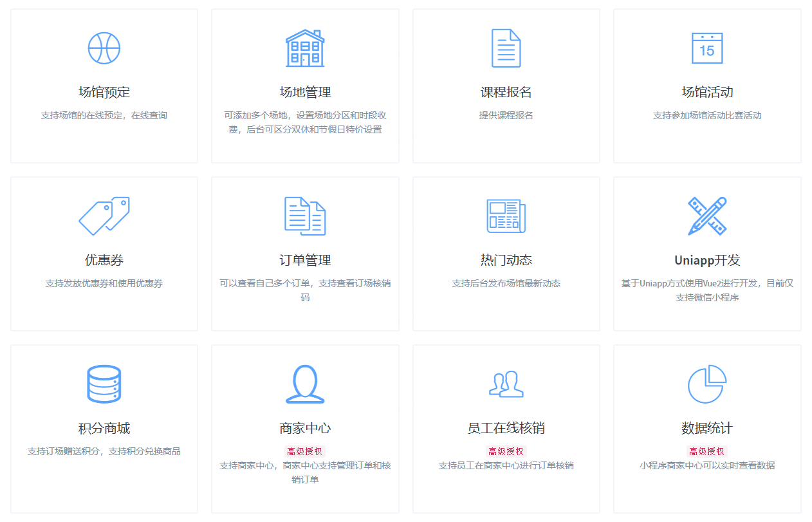Click the basketball icon for 场馆预定
This screenshot has height=522, width=812.
tap(104, 48)
